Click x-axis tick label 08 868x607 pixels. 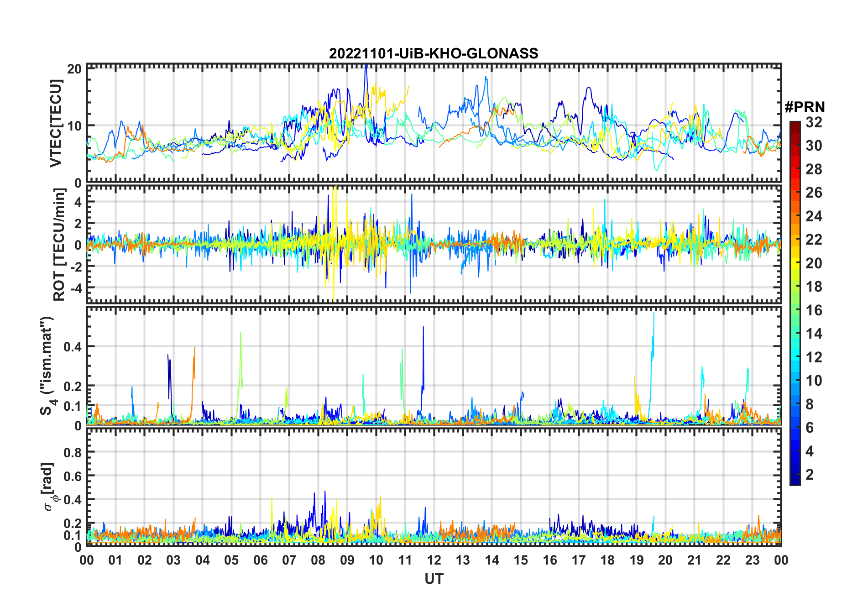(318, 560)
